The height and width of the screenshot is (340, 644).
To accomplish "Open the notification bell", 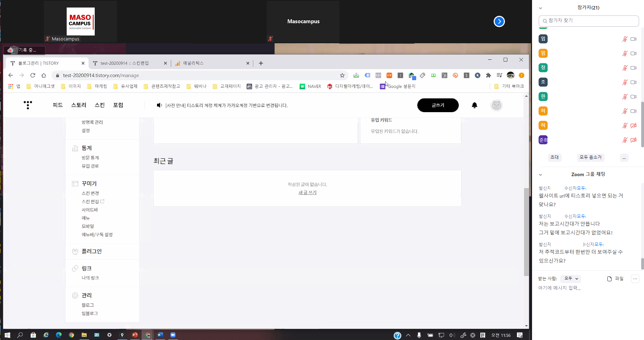I will (474, 105).
